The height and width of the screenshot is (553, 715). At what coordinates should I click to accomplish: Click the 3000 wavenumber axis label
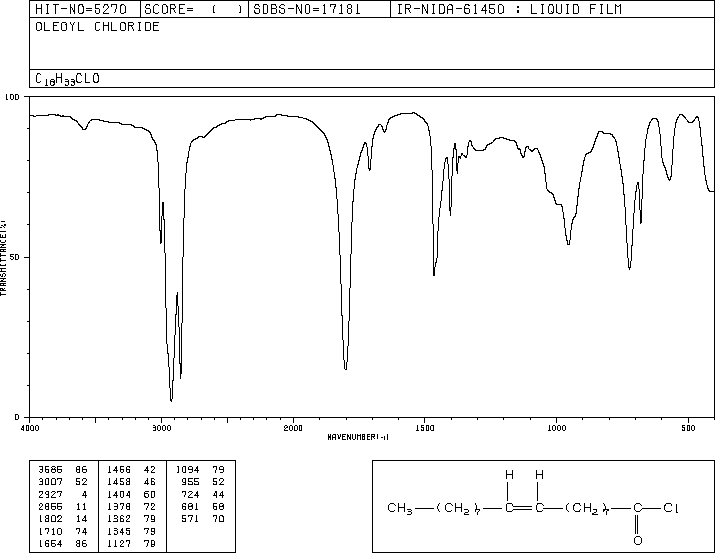point(161,428)
